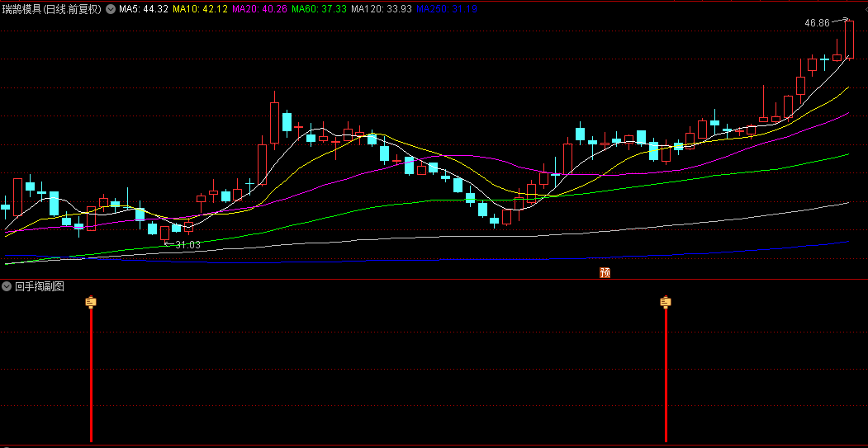Select the MA250: 31.19 indicator label

pyautogui.click(x=447, y=9)
